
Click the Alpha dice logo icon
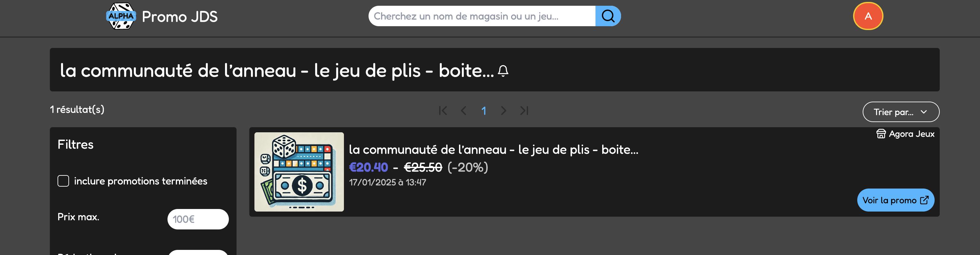point(121,16)
